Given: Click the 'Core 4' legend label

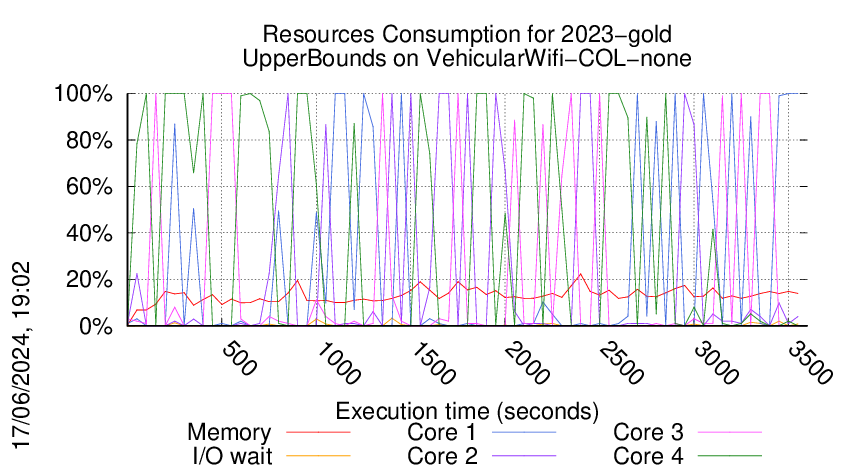Looking at the screenshot, I should (648, 456).
